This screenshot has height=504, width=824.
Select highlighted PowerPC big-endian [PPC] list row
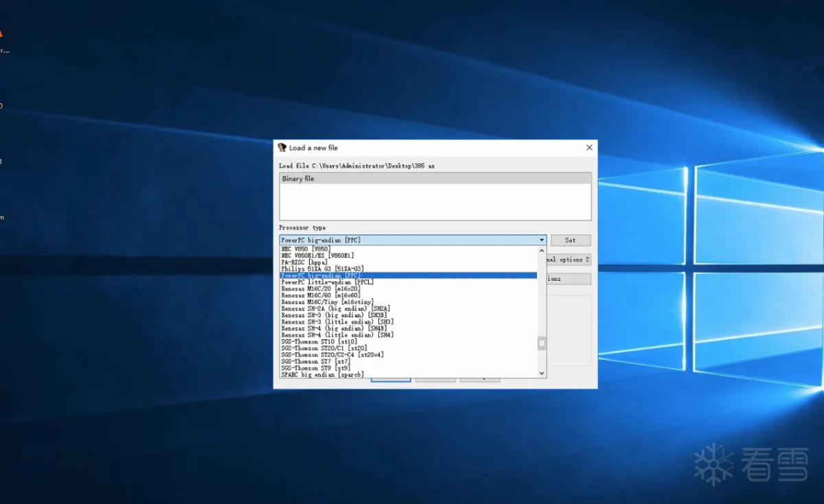coord(409,275)
